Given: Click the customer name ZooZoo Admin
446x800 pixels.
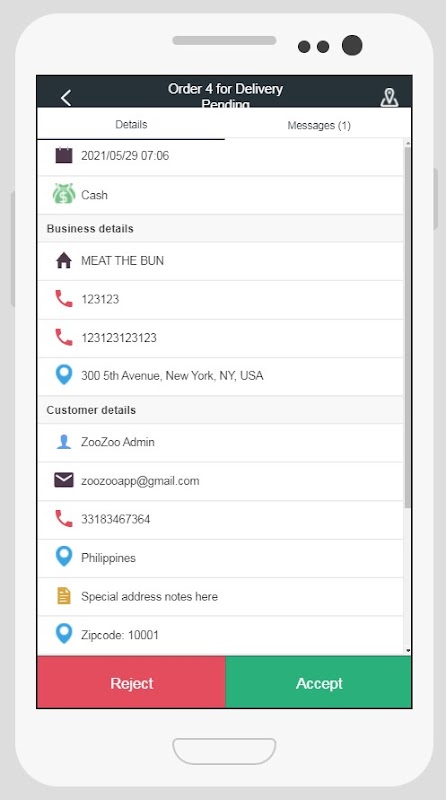Looking at the screenshot, I should pyautogui.click(x=118, y=442).
